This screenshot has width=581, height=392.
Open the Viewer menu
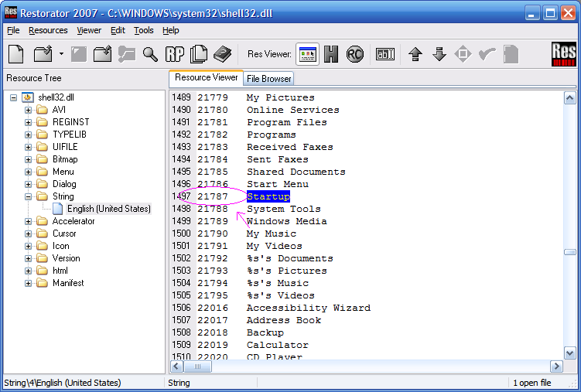tap(89, 30)
